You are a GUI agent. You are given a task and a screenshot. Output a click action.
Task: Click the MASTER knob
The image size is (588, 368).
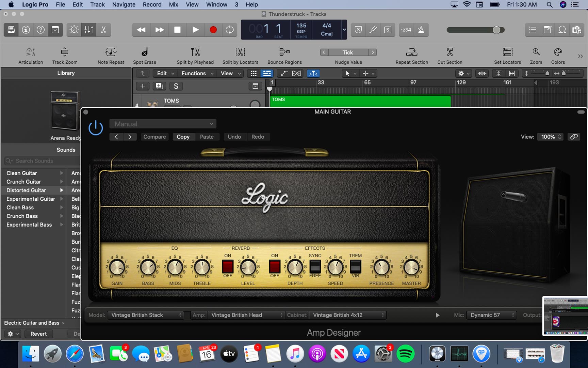click(411, 267)
